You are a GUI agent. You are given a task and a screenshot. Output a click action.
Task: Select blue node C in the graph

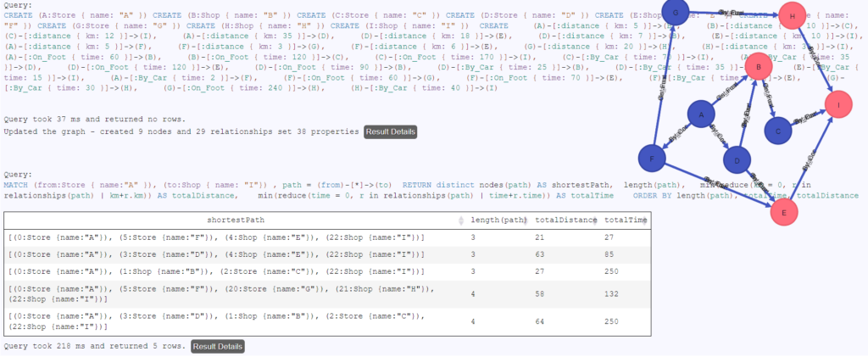(778, 131)
